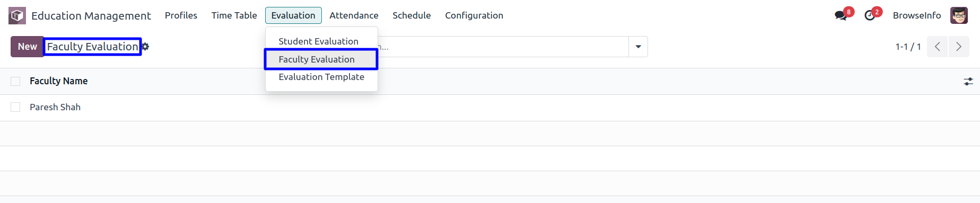
Task: Open the activities clock icon
Action: tap(869, 15)
